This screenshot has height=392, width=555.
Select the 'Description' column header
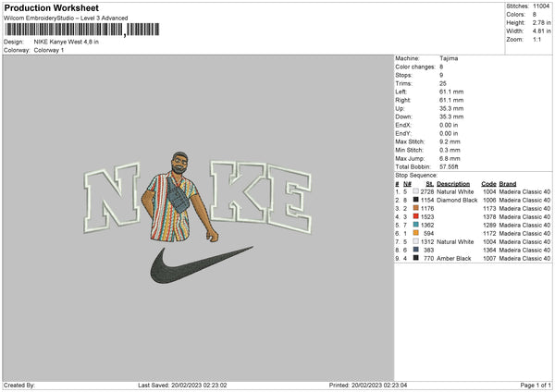point(453,184)
